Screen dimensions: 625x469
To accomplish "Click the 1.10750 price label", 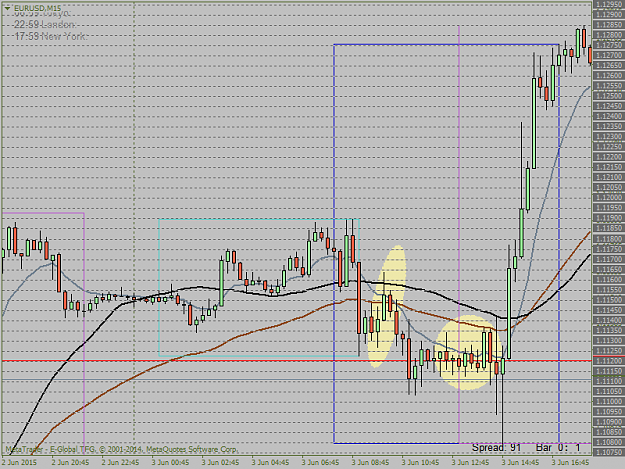I will [609, 453].
